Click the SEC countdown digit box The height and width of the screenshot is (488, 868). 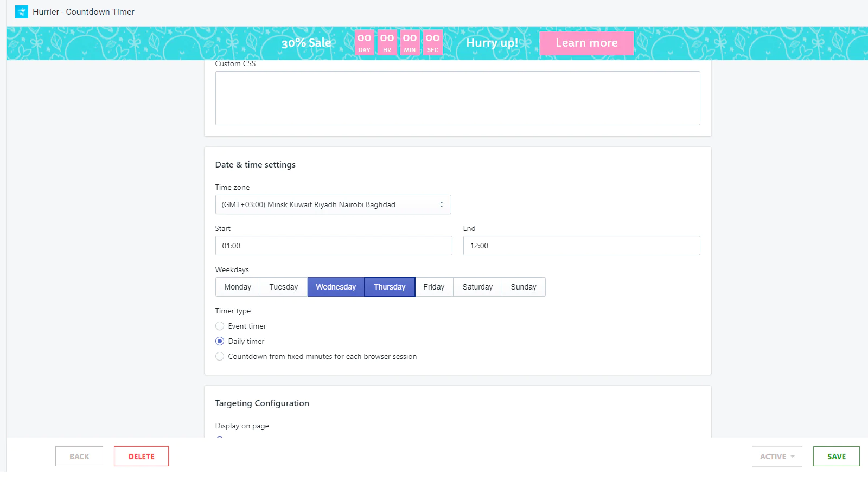432,42
